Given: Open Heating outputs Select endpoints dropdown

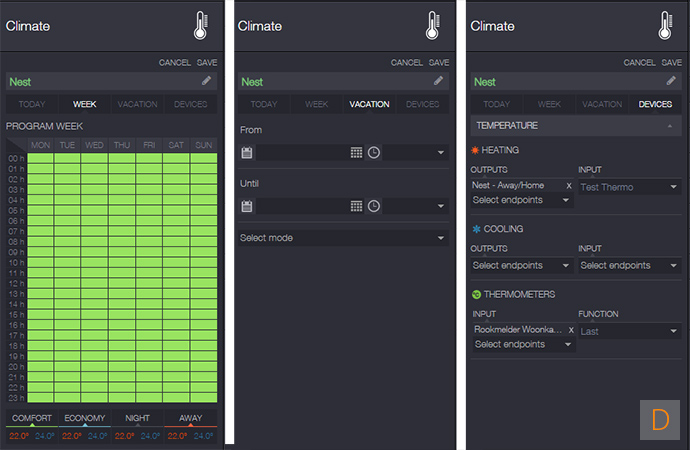Looking at the screenshot, I should pos(521,200).
